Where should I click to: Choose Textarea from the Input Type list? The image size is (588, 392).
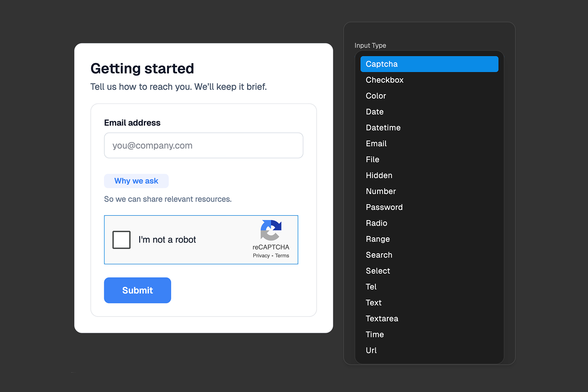[429, 319]
